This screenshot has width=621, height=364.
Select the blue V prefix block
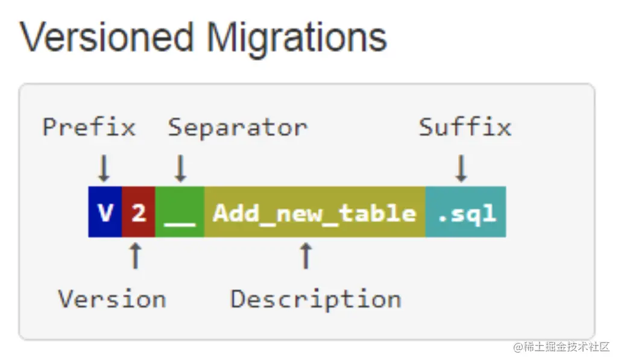click(105, 212)
